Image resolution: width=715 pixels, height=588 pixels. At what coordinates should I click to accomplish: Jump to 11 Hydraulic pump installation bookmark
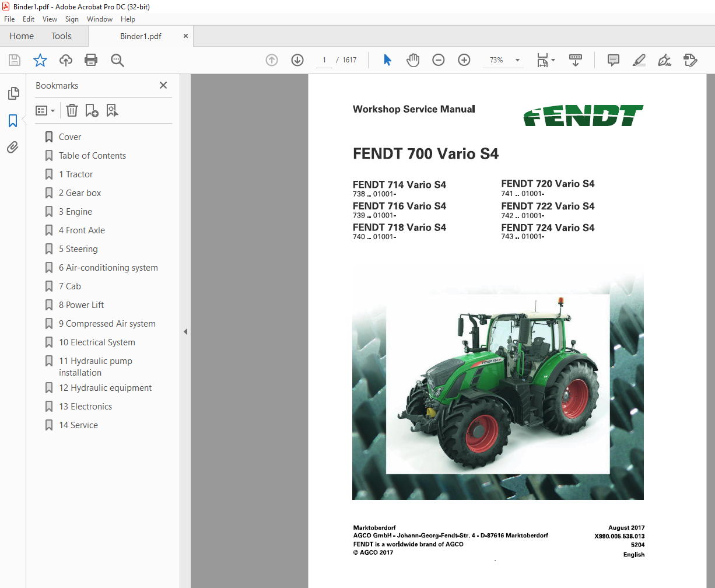click(x=96, y=367)
